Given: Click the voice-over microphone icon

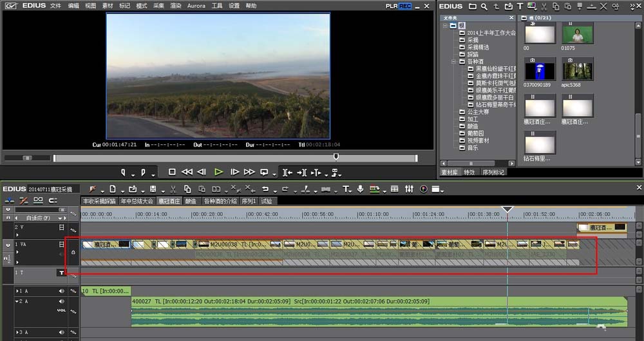Looking at the screenshot, I should [x=360, y=189].
